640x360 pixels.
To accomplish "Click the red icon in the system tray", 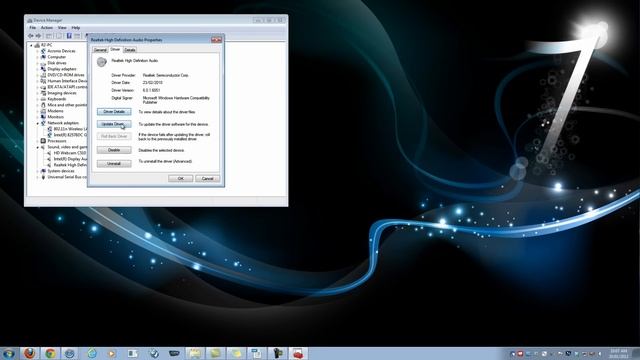I will click(x=520, y=354).
